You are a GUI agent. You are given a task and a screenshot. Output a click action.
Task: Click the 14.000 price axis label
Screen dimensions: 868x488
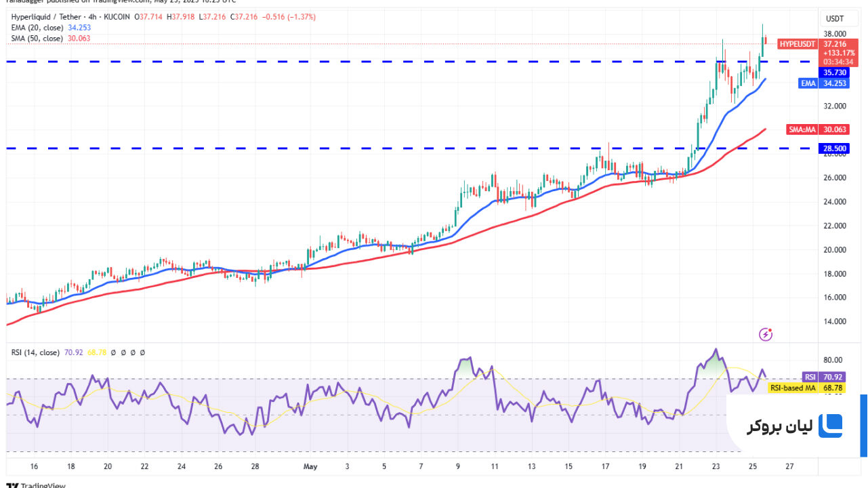coord(835,322)
